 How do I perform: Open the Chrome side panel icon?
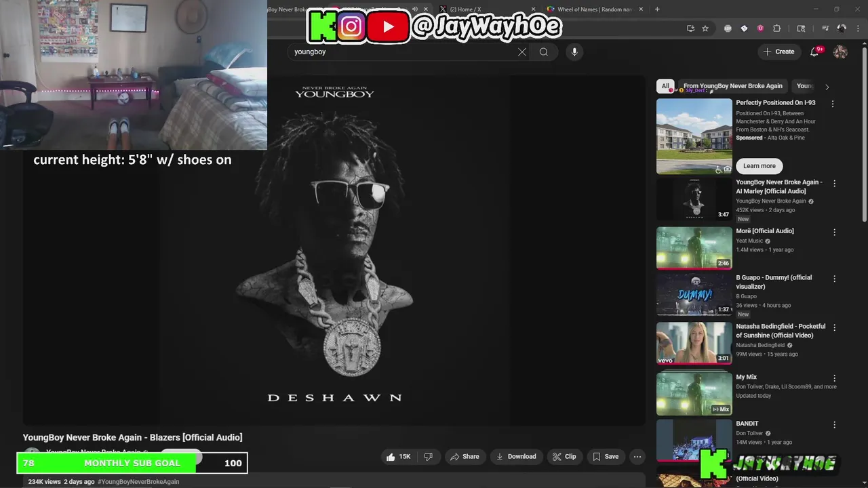801,28
